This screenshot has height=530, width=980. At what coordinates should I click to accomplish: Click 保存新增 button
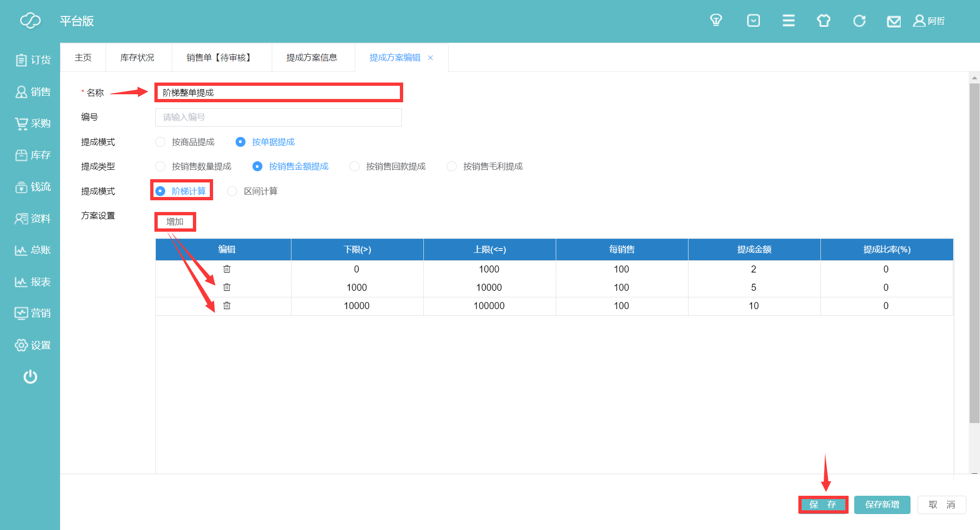(882, 505)
